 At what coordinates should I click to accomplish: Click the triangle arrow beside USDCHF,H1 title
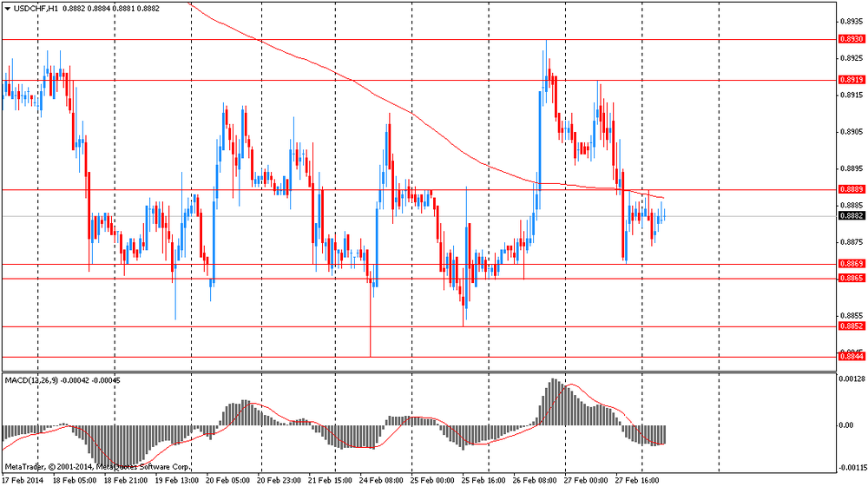click(7, 9)
